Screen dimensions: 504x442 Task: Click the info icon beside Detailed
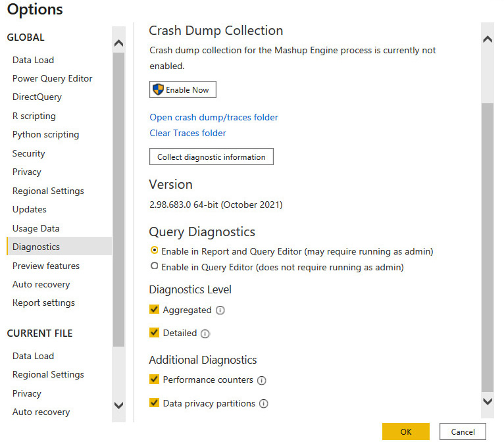205,333
